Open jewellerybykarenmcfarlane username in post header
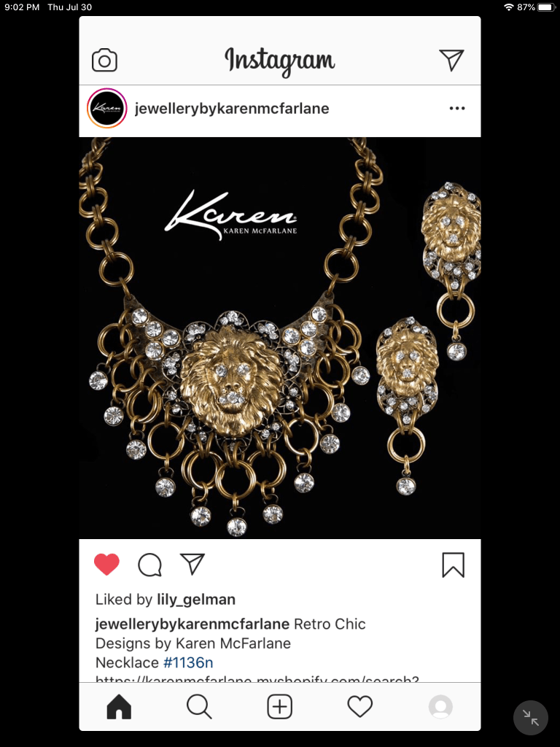Viewport: 560px width, 747px height. (232, 109)
